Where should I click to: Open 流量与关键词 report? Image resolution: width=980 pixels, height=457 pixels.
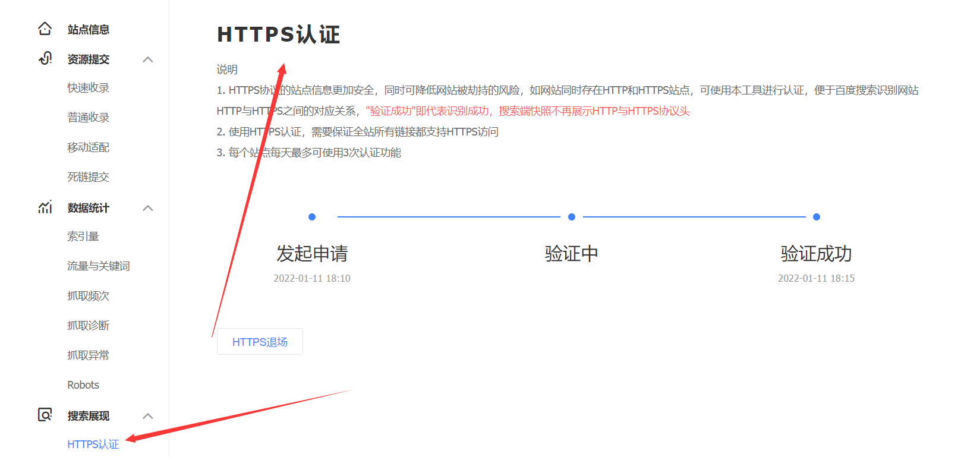(99, 266)
